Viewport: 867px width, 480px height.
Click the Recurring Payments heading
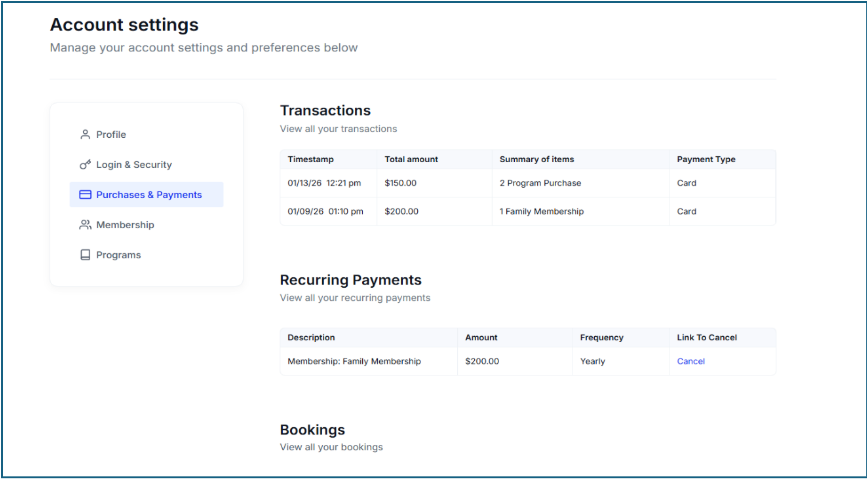(x=351, y=279)
